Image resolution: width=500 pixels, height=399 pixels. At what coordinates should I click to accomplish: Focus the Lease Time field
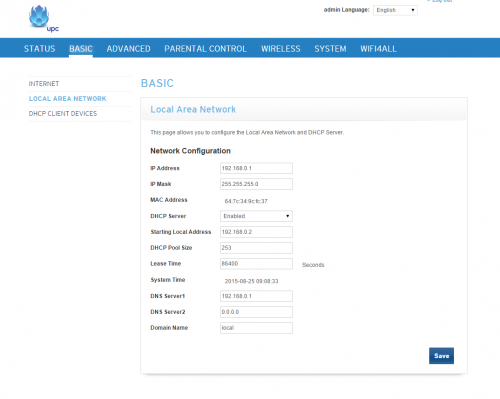(x=256, y=264)
